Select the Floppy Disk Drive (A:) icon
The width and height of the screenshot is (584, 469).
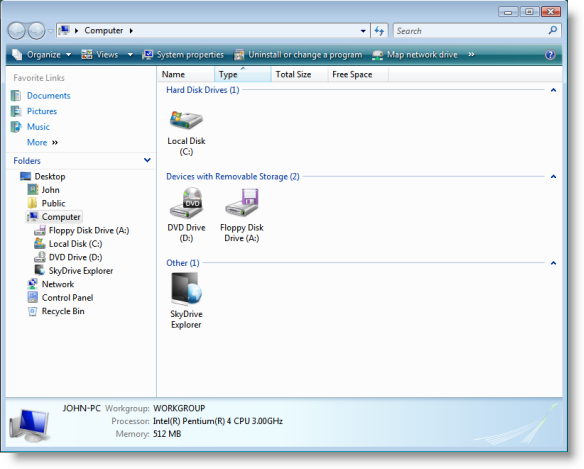pos(242,203)
